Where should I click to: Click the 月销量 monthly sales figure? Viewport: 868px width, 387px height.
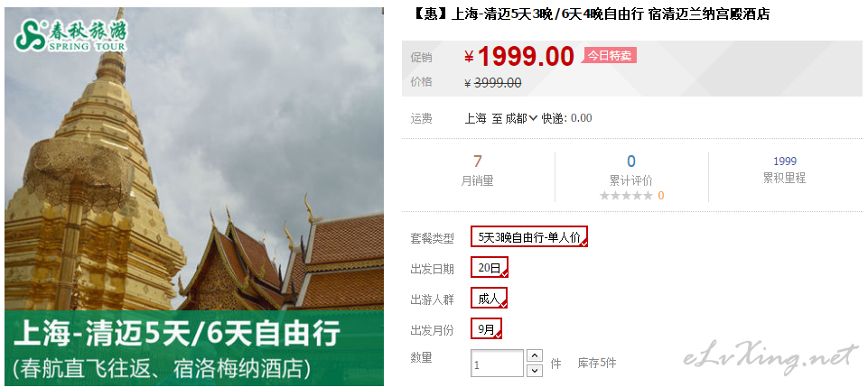[x=477, y=161]
